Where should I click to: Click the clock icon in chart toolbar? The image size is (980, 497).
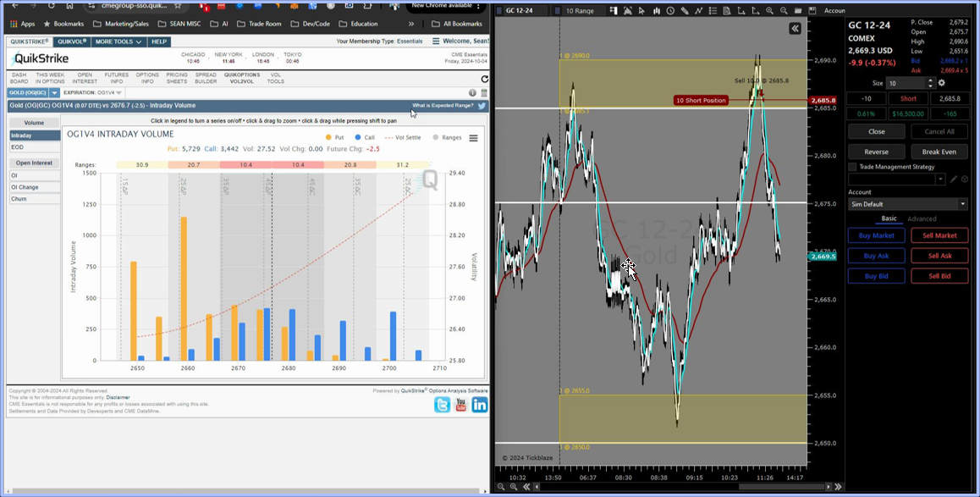670,11
